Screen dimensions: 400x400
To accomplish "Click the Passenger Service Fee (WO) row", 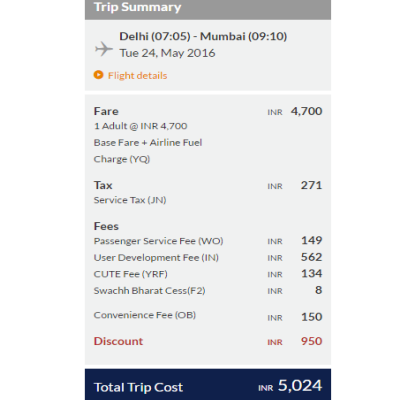I will tap(208, 241).
